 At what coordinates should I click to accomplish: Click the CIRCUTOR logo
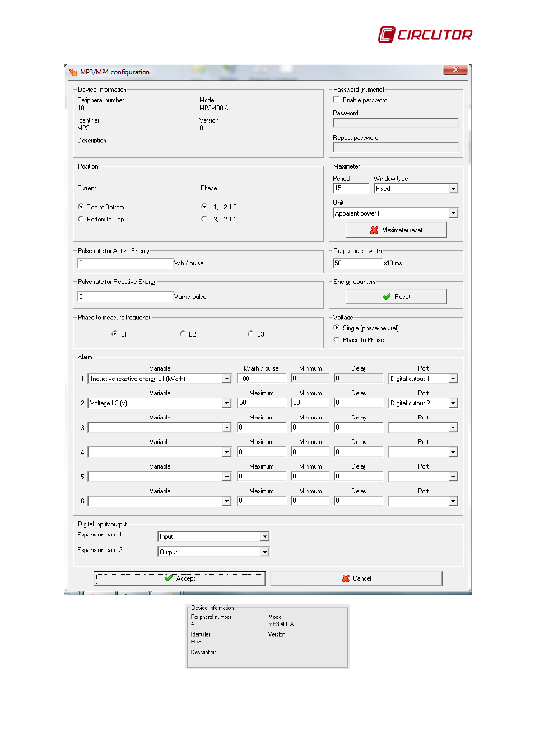pos(425,35)
